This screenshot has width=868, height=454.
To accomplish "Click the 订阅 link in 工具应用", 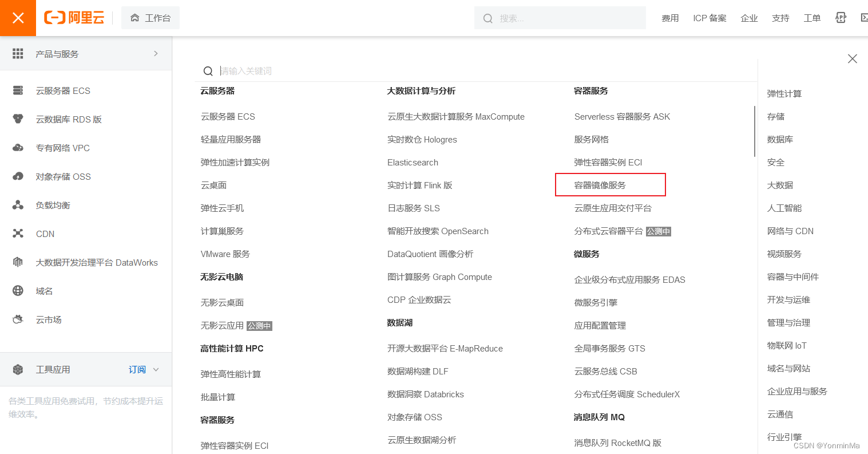I will 137,369.
